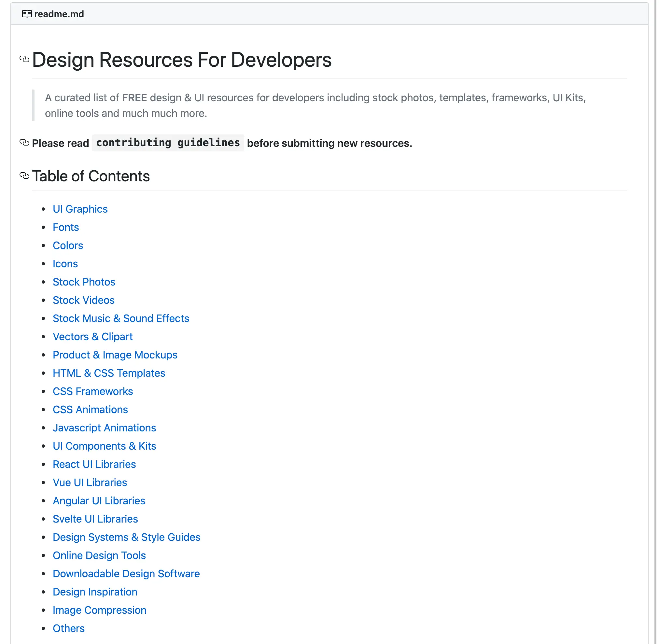Click anchor link icon beside Design Resources heading
Viewport: 659px width, 644px height.
click(24, 59)
